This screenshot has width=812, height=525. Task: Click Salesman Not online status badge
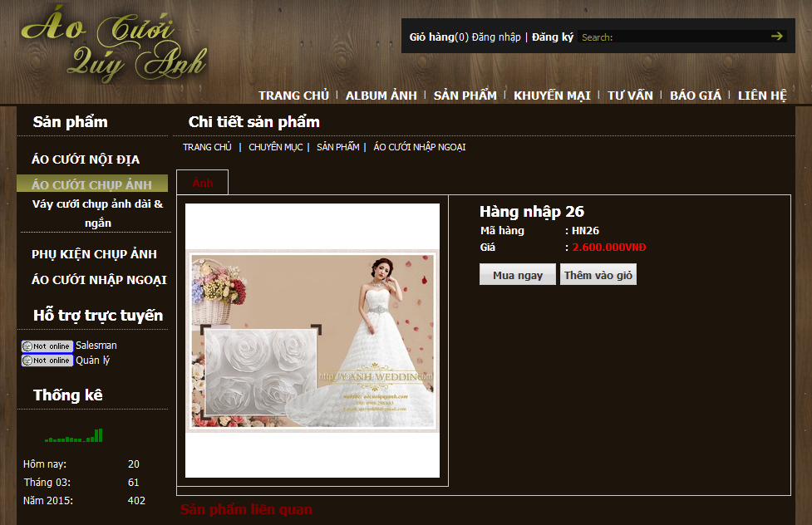pyautogui.click(x=47, y=346)
